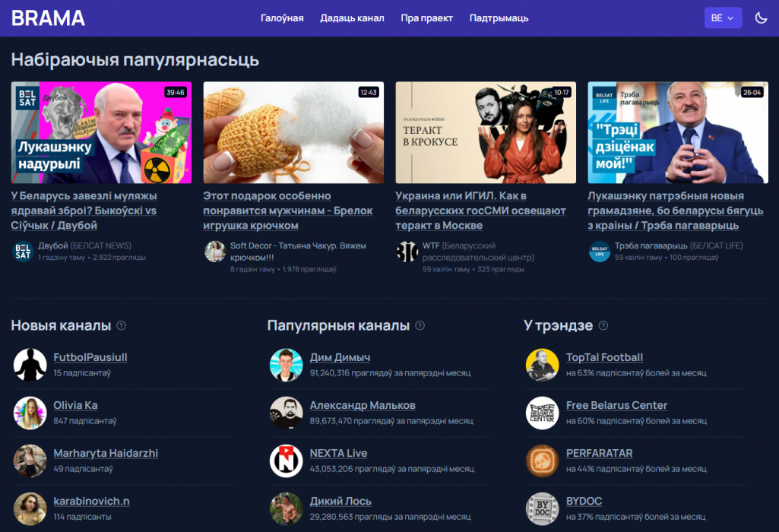
Task: Open the Галоўная menu item
Action: (x=282, y=18)
